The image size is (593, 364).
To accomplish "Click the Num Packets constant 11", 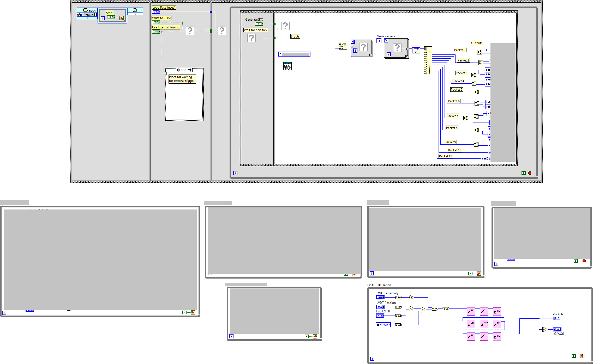I will click(x=379, y=41).
